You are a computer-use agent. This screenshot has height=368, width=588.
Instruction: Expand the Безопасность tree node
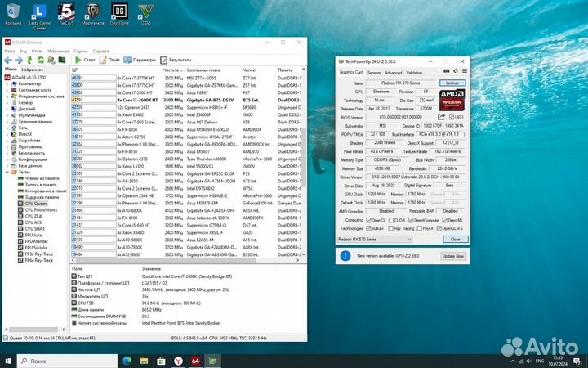[7, 153]
